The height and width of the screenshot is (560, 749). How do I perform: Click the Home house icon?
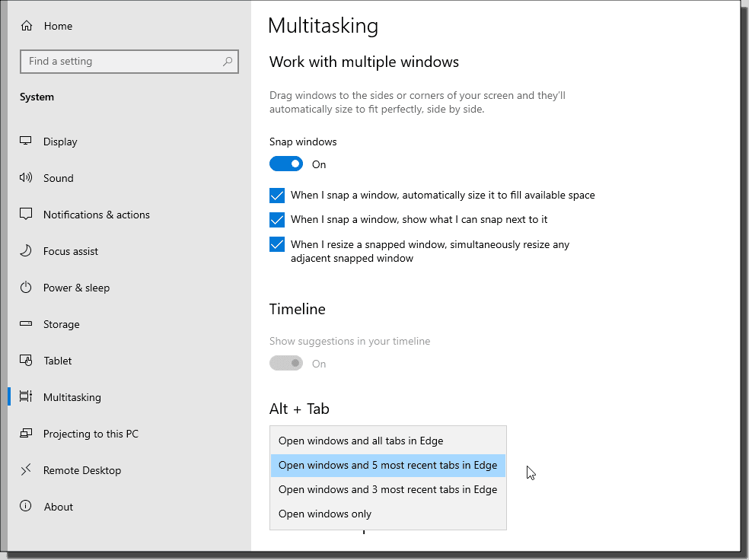(x=27, y=26)
